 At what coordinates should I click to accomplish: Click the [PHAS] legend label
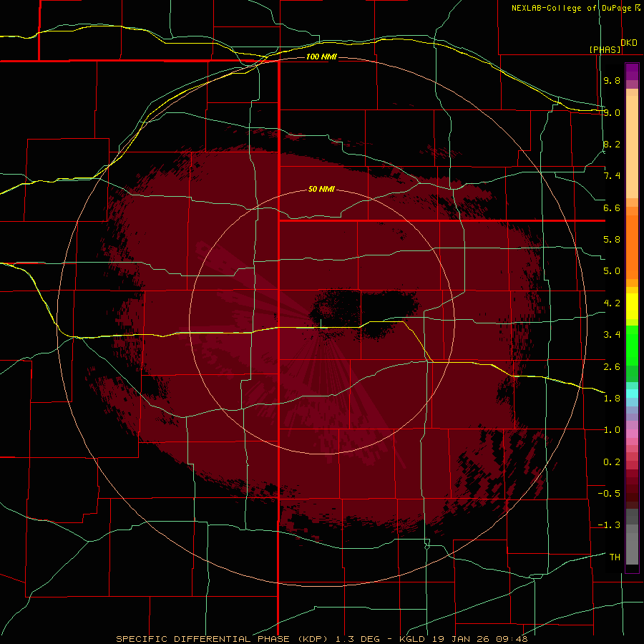[605, 49]
